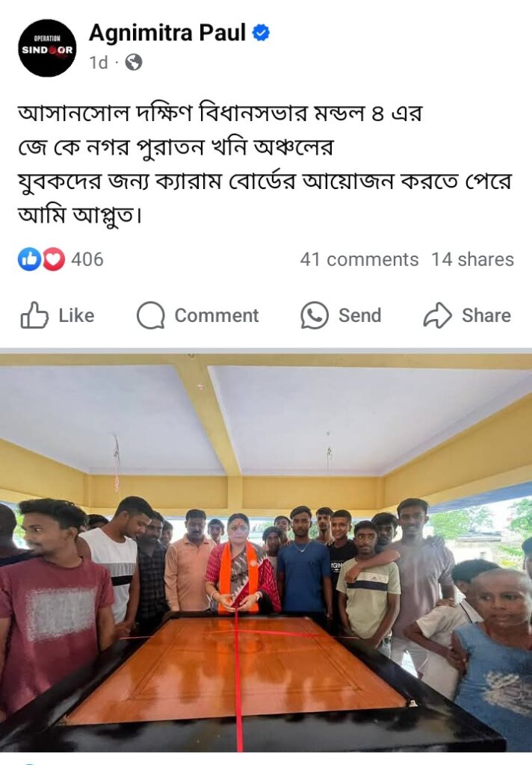This screenshot has width=532, height=765.
Task: Open the carrom board group photo
Action: (x=266, y=553)
